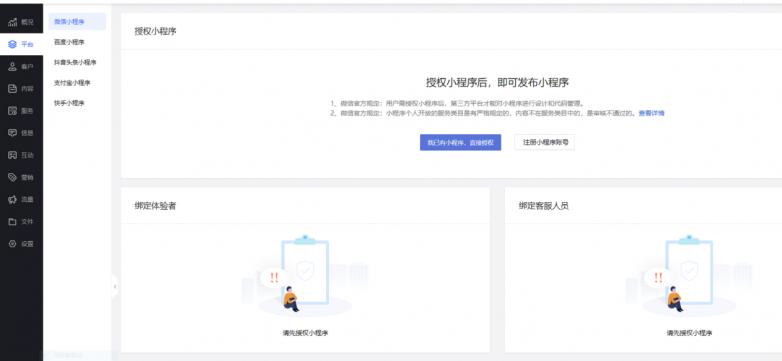Click the 我已有小程序，直接授权 button
This screenshot has width=782, height=361.
[460, 142]
